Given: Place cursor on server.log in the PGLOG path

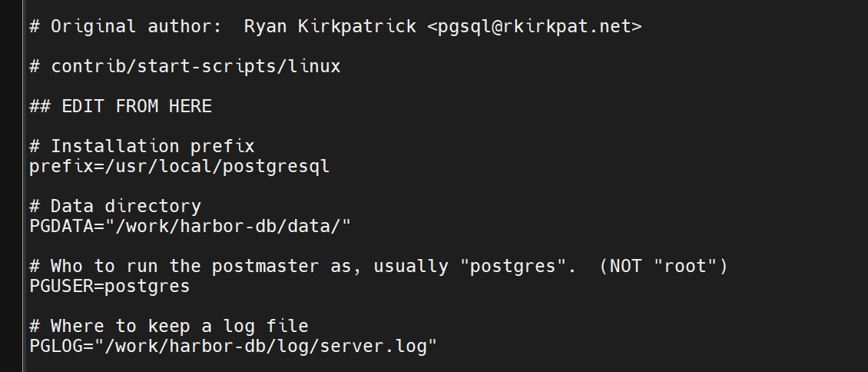Looking at the screenshot, I should [373, 347].
